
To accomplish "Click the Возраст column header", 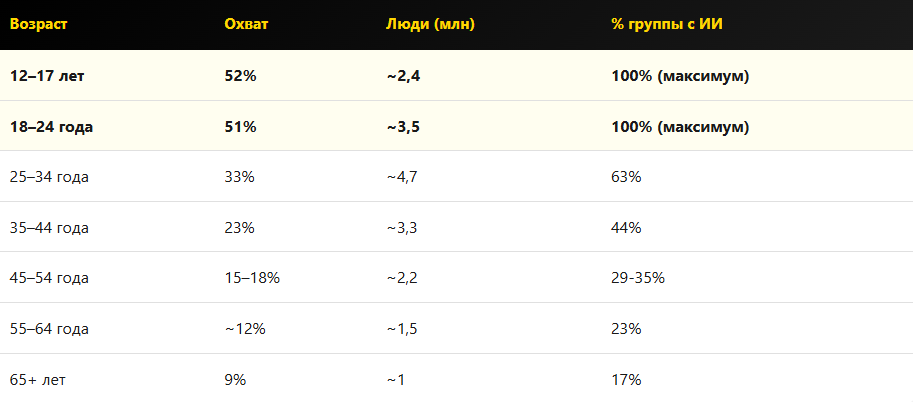I will coord(39,23).
